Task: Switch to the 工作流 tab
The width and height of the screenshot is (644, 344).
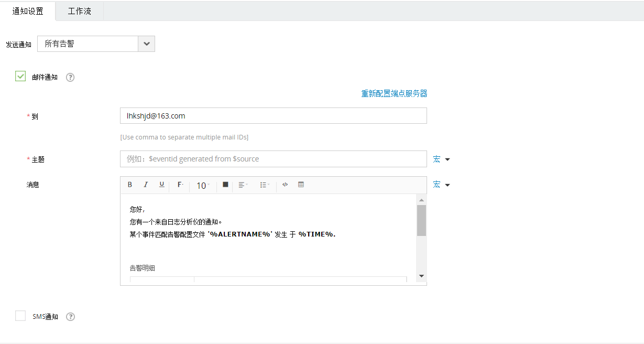Action: coord(79,10)
